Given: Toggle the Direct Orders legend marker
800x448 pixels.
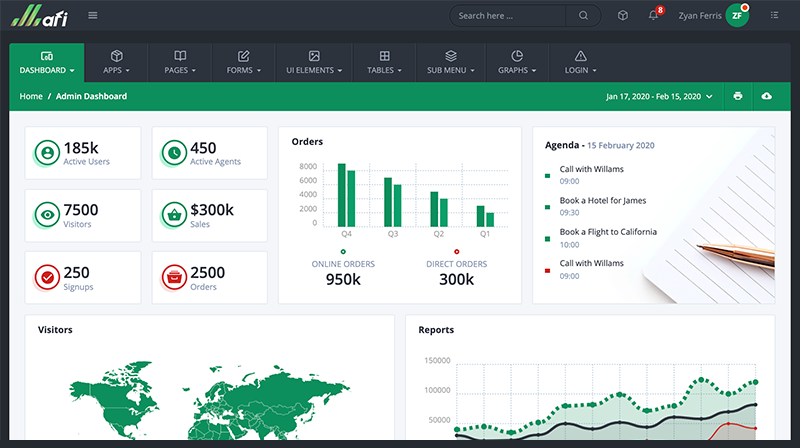Looking at the screenshot, I should [x=456, y=251].
